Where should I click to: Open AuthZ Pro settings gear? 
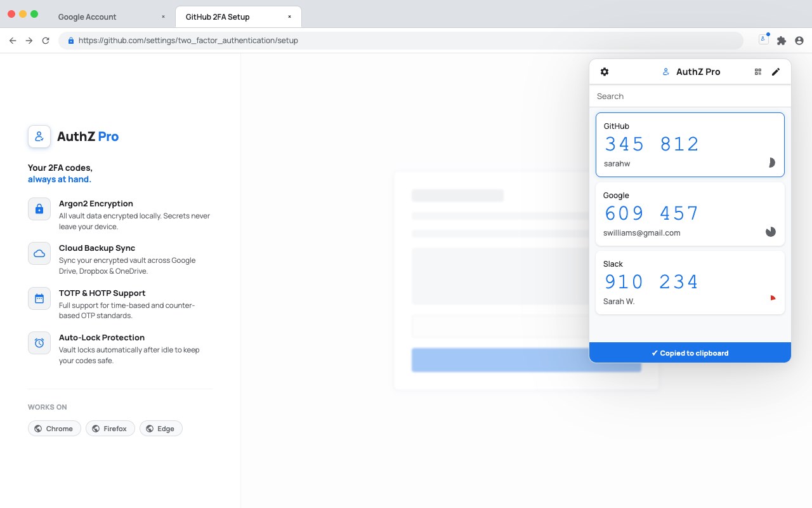(x=605, y=72)
